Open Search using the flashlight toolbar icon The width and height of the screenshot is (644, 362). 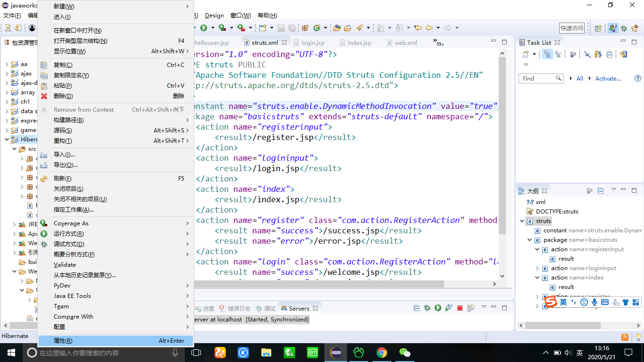click(360, 28)
